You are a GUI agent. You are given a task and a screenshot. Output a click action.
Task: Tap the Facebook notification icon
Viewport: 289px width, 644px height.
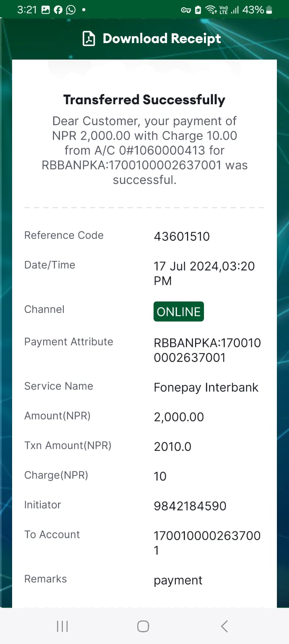[58, 10]
